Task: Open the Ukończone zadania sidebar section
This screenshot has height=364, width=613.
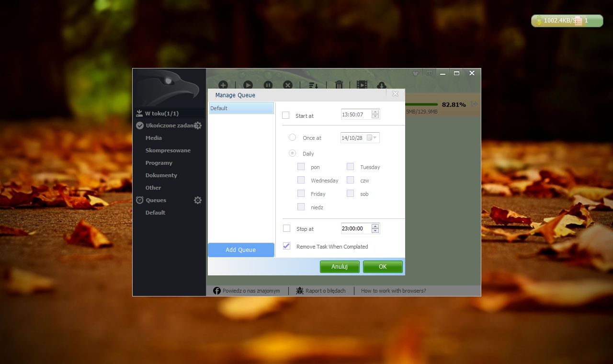Action: pos(171,125)
